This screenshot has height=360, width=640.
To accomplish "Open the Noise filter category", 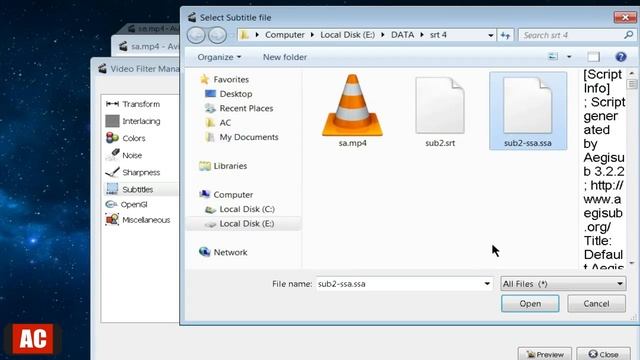I will pyautogui.click(x=124, y=156).
